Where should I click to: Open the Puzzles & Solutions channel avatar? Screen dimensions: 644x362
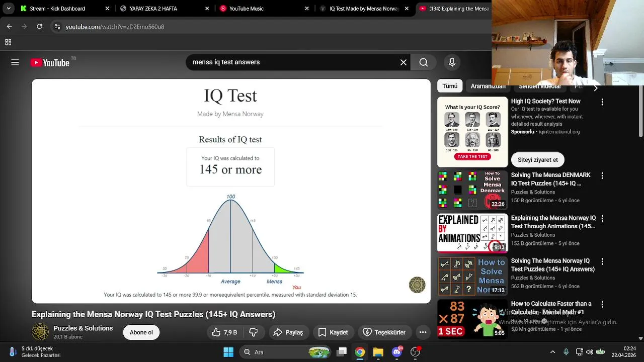coord(40,332)
